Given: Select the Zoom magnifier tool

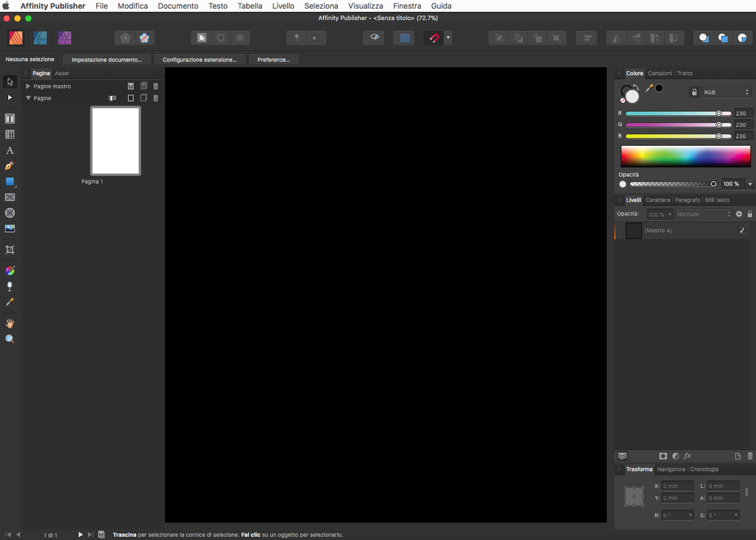Looking at the screenshot, I should (9, 339).
